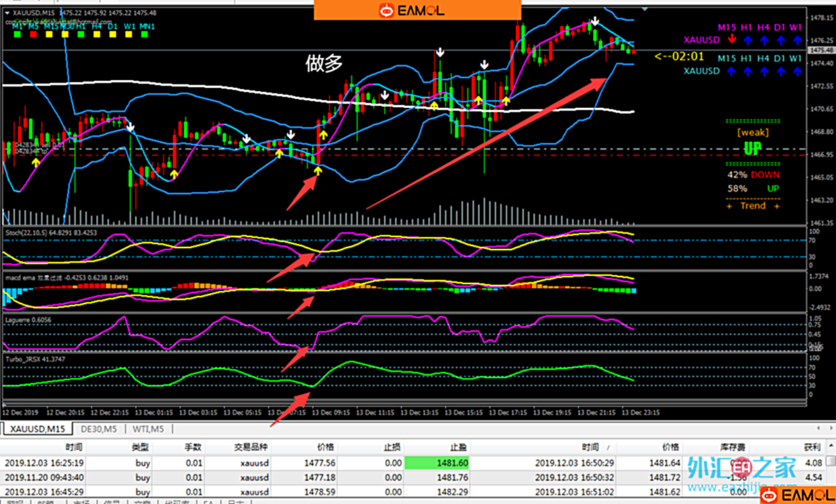Sort trades by the 交易品种 column header
This screenshot has width=836, height=504.
point(251,447)
